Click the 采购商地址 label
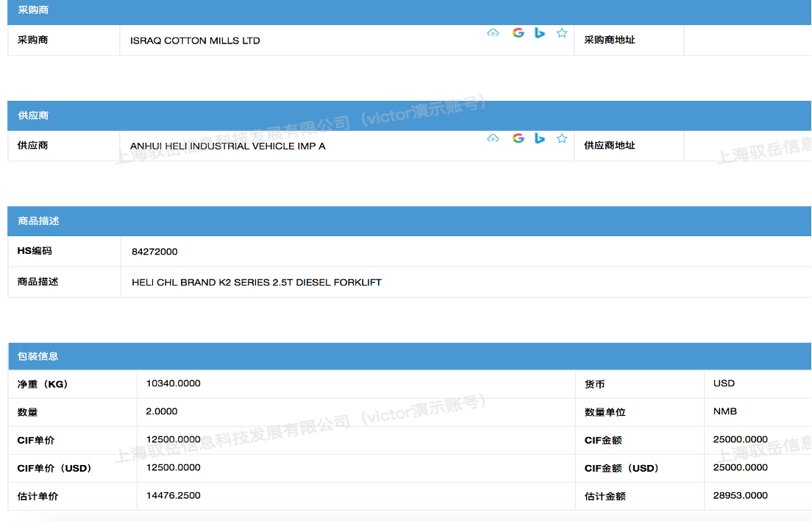Screen dimensions: 812x521 pos(610,40)
